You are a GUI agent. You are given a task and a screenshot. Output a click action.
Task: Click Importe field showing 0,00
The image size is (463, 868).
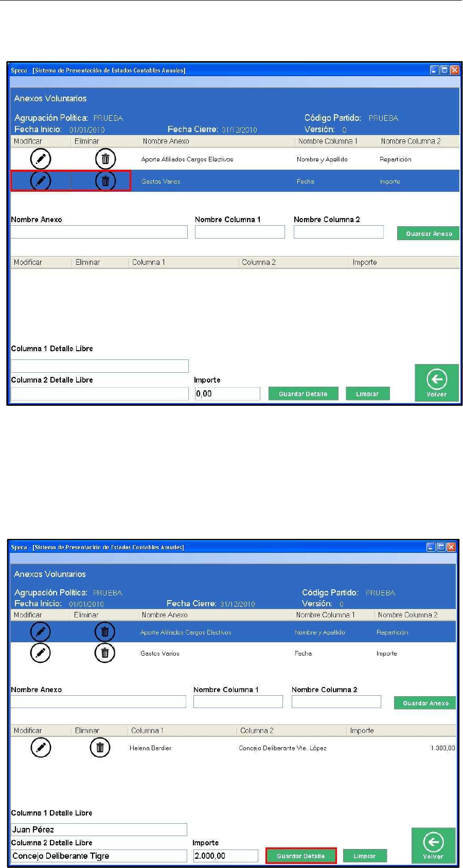point(227,394)
